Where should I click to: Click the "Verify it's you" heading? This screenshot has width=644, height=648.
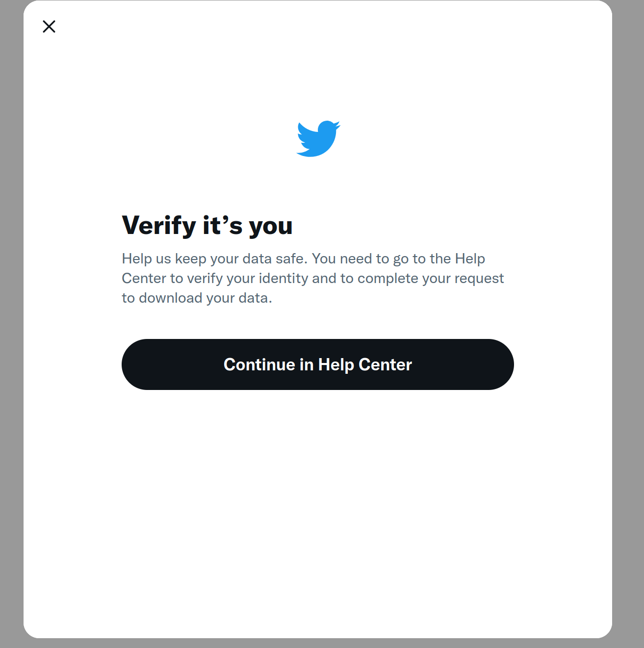(x=207, y=226)
